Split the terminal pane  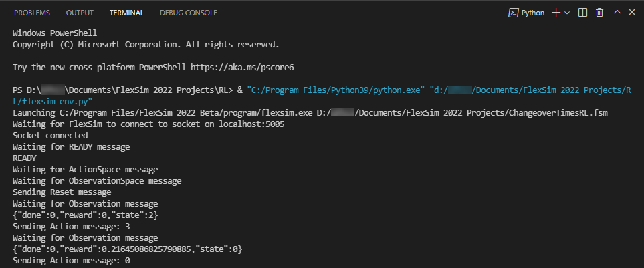pyautogui.click(x=582, y=13)
